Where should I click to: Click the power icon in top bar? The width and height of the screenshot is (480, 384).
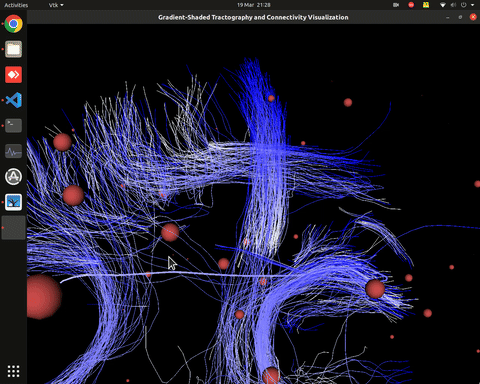click(463, 5)
